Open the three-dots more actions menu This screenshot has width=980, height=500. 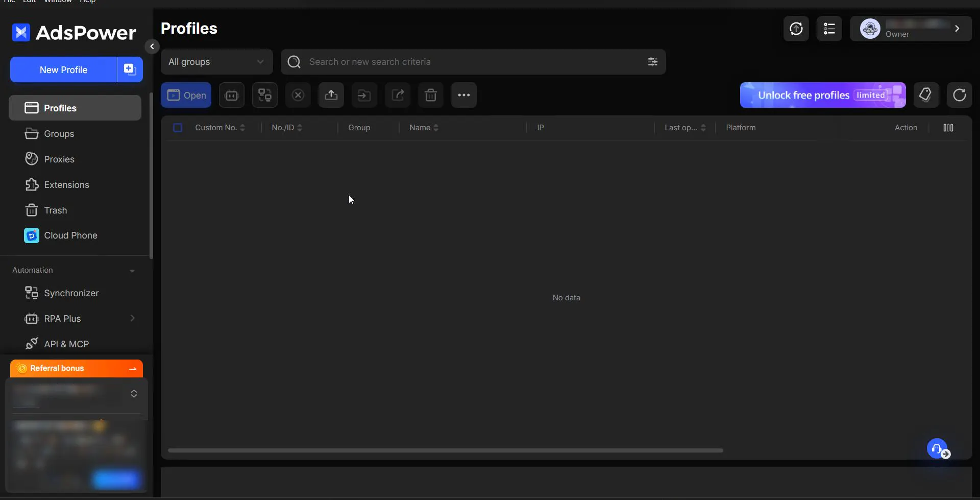tap(464, 95)
